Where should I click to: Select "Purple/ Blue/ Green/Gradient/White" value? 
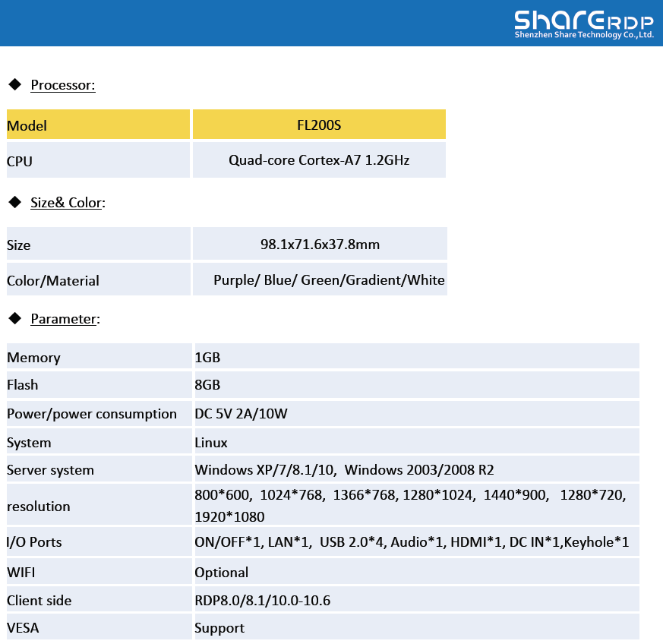[x=329, y=280]
